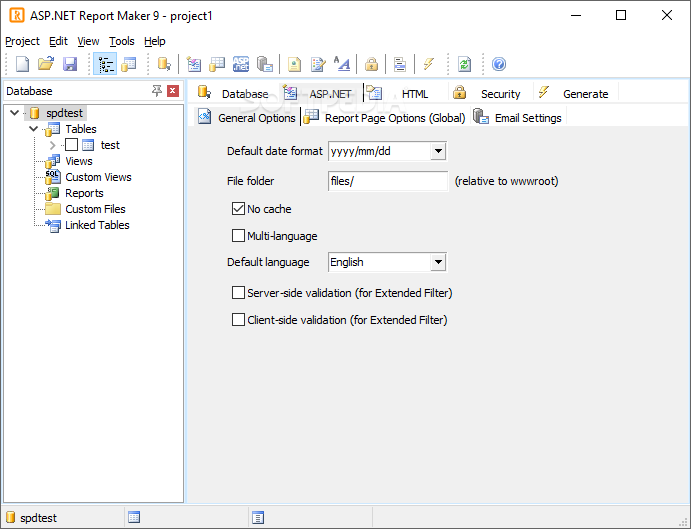Select the Custom Files tree item
The width and height of the screenshot is (691, 529).
[95, 209]
